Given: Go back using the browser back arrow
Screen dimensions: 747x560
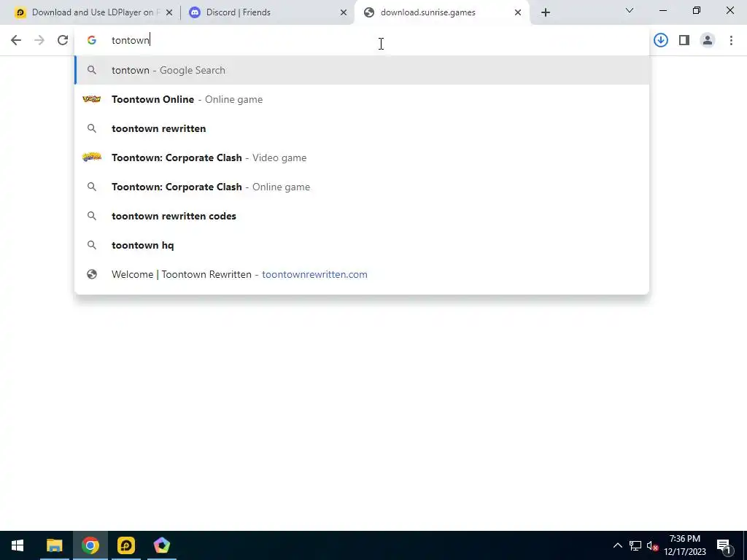Looking at the screenshot, I should point(16,40).
